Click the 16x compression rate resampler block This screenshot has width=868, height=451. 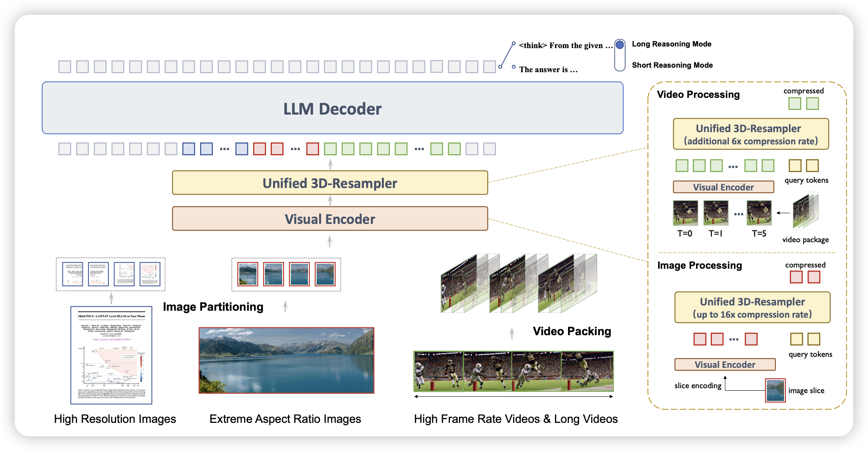point(752,307)
